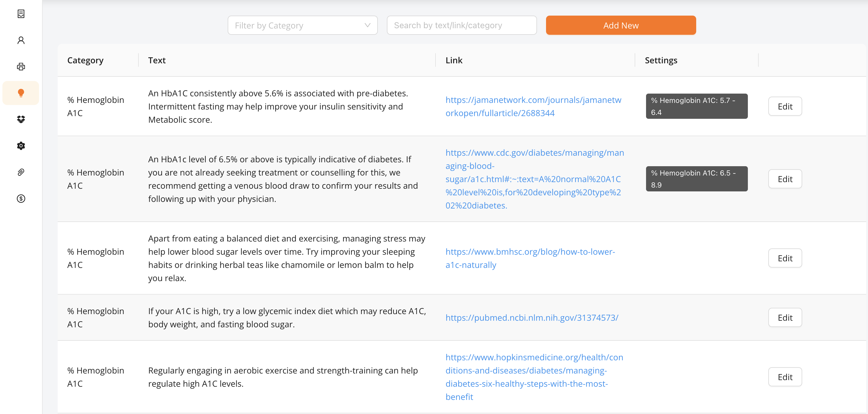868x414 pixels.
Task: Click the '% Hemoglobin A1C: 6.5 - 8.9' tag
Action: (697, 179)
